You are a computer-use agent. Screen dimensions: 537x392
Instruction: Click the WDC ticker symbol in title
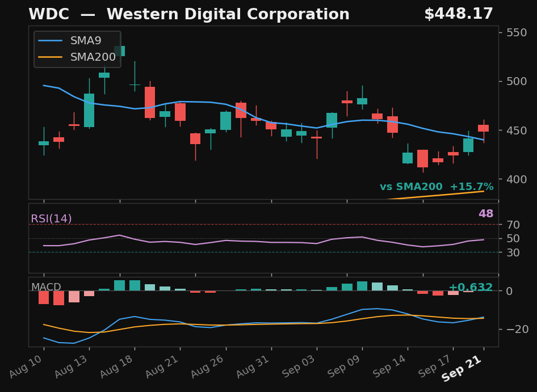tap(49, 14)
